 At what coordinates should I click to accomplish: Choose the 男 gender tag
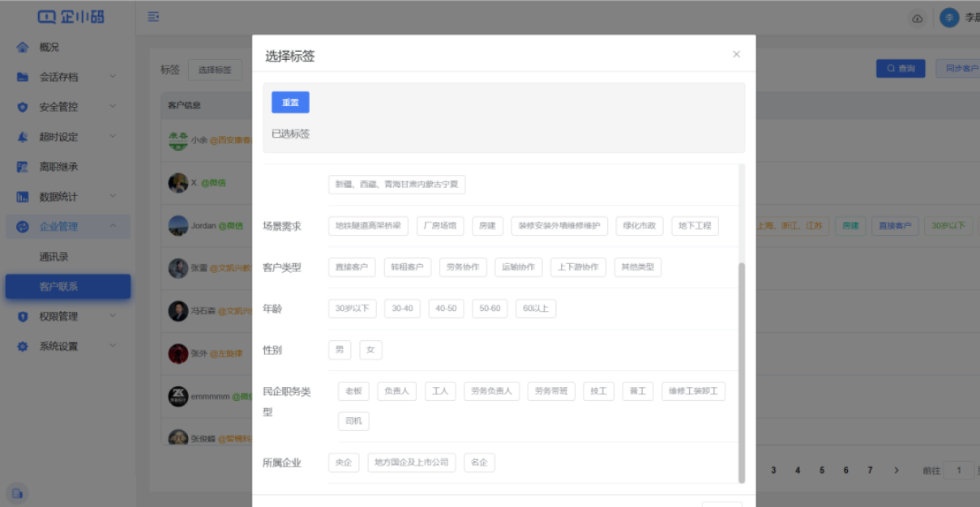tap(340, 350)
